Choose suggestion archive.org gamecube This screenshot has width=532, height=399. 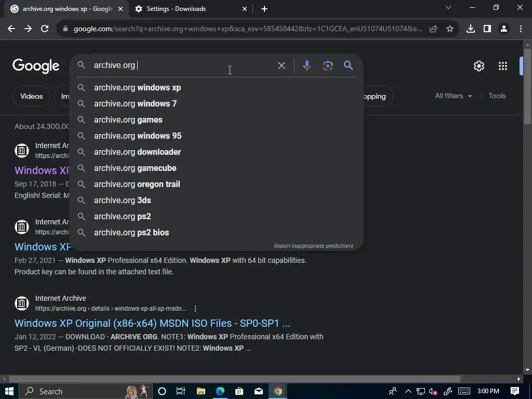[x=216, y=168]
